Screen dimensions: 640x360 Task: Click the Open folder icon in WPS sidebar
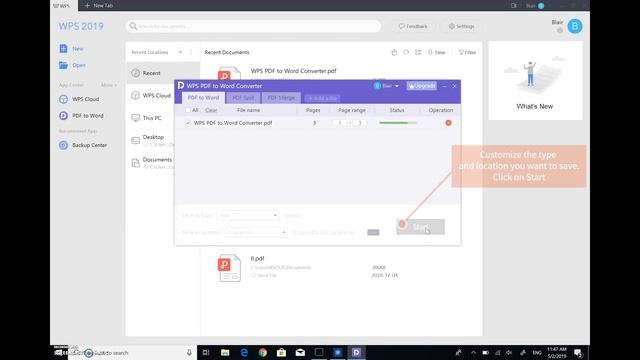tap(63, 65)
